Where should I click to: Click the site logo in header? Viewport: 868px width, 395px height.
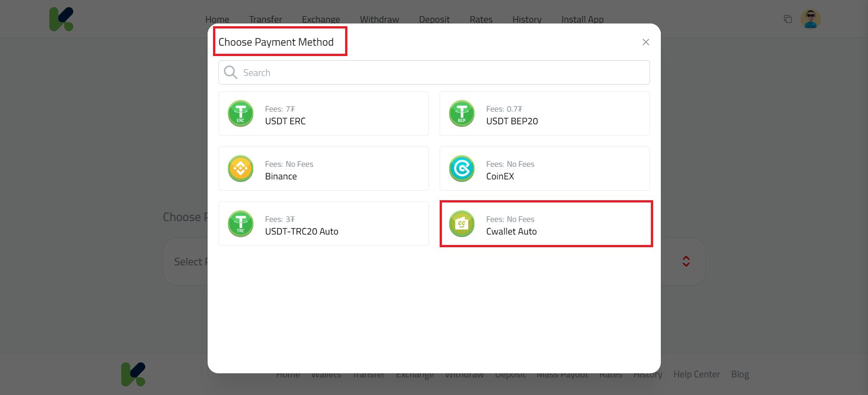point(61,19)
